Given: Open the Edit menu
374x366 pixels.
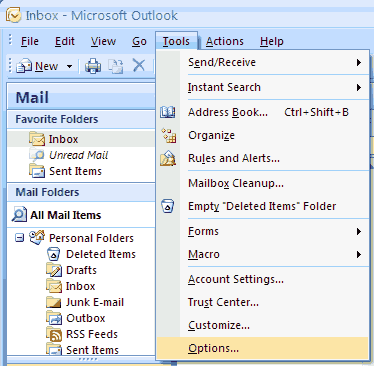Looking at the screenshot, I should click(x=65, y=41).
